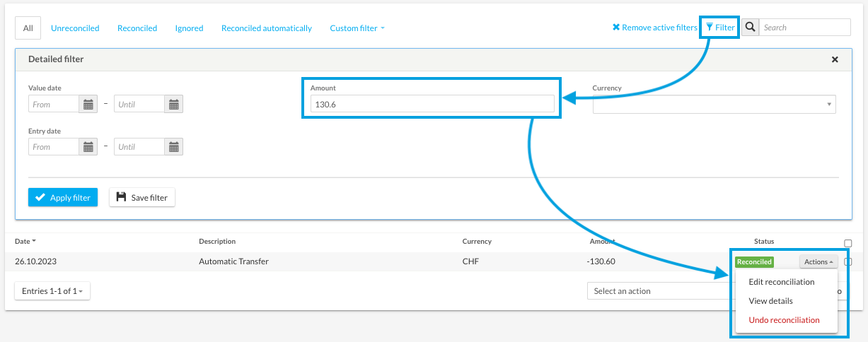Switch to the Ignored tab
This screenshot has width=868, height=342.
pyautogui.click(x=190, y=28)
